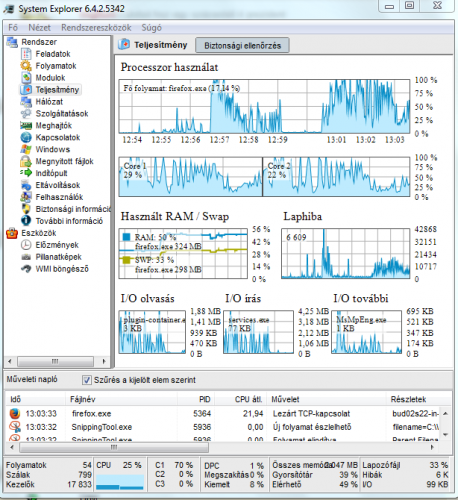Open the Súgó menu

click(151, 27)
